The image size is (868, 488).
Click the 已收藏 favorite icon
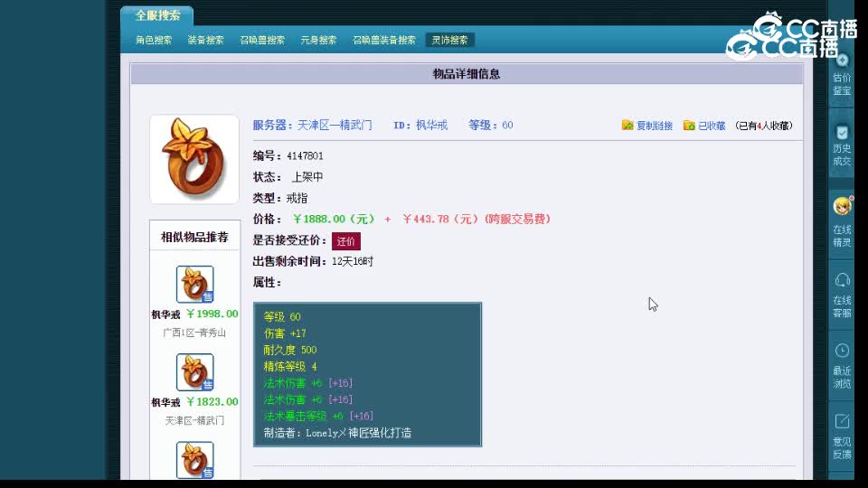[689, 125]
